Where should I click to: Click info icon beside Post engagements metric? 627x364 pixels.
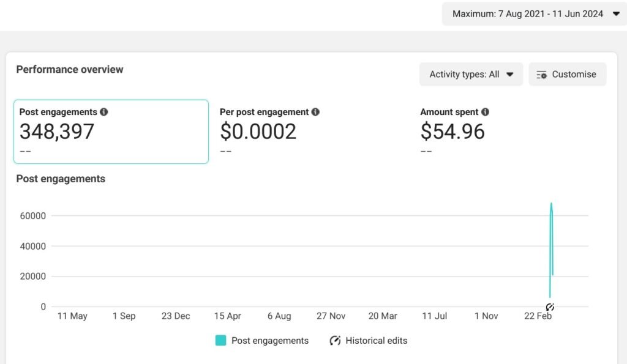click(x=104, y=112)
